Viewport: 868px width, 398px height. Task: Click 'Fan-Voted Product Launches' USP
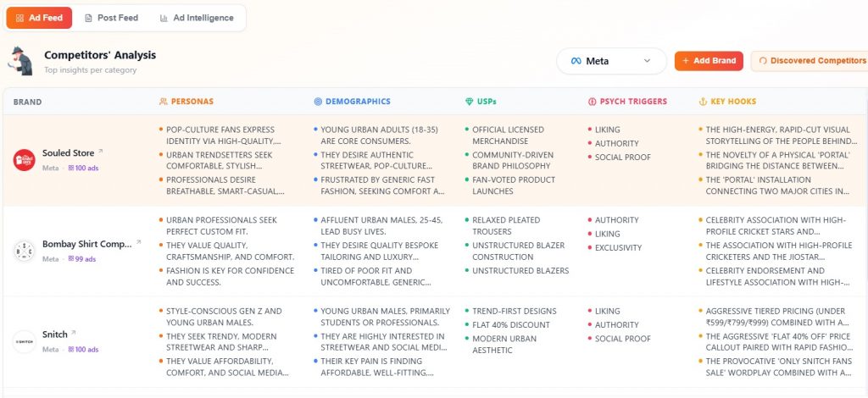coord(514,185)
